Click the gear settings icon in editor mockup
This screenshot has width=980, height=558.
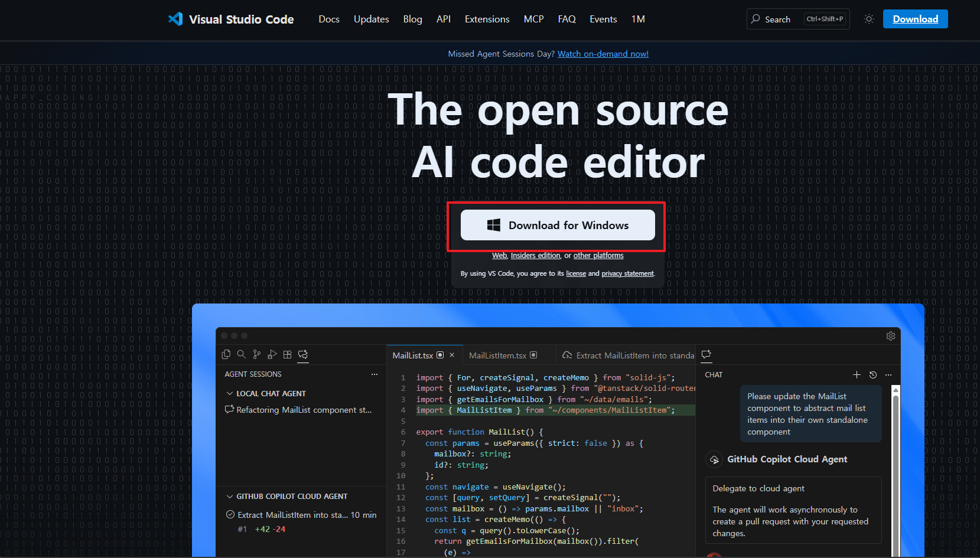pos(891,336)
